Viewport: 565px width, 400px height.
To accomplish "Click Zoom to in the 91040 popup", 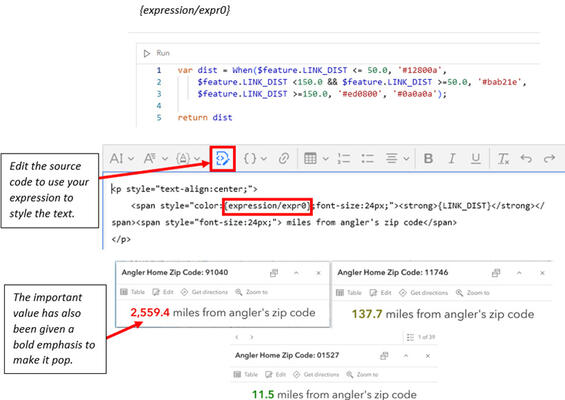I will click(x=251, y=292).
